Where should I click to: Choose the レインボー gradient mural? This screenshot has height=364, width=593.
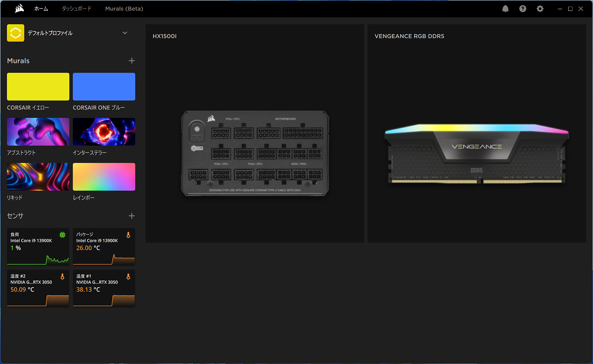click(104, 177)
